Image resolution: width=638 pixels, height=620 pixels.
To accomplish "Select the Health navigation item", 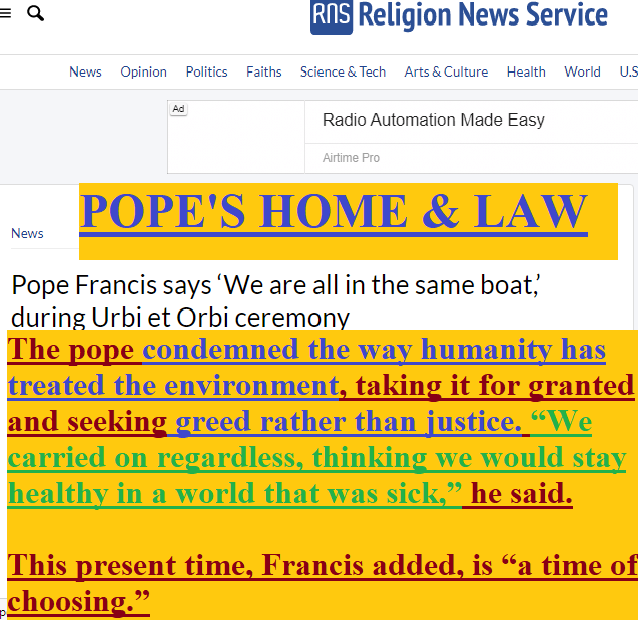I will click(x=526, y=72).
